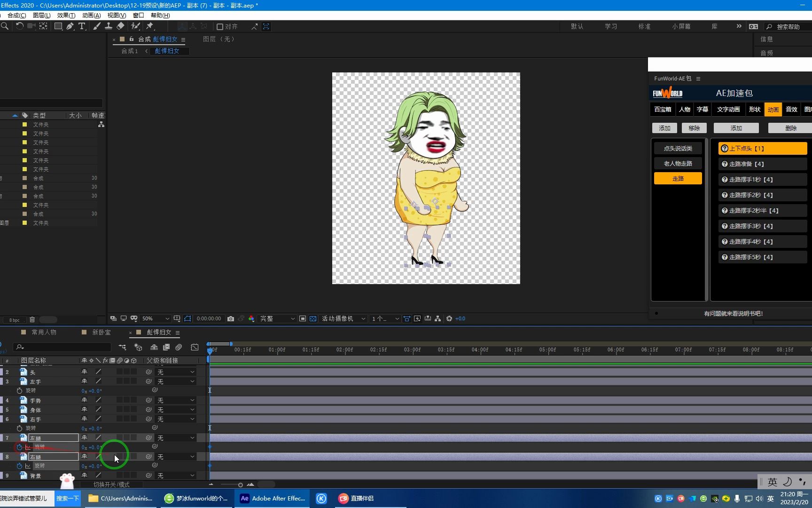Viewport: 812px width, 508px height.
Task: Take a snapshot with camera icon
Action: click(231, 319)
